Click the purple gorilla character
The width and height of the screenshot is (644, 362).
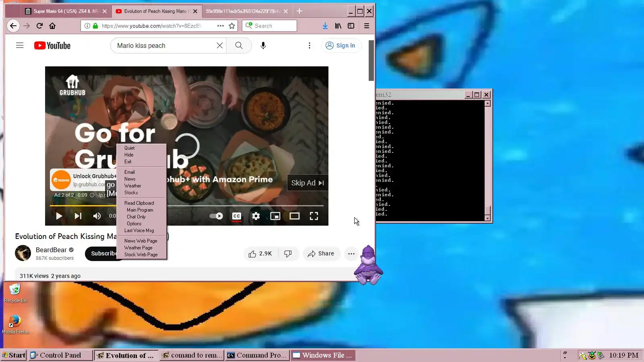[368, 265]
